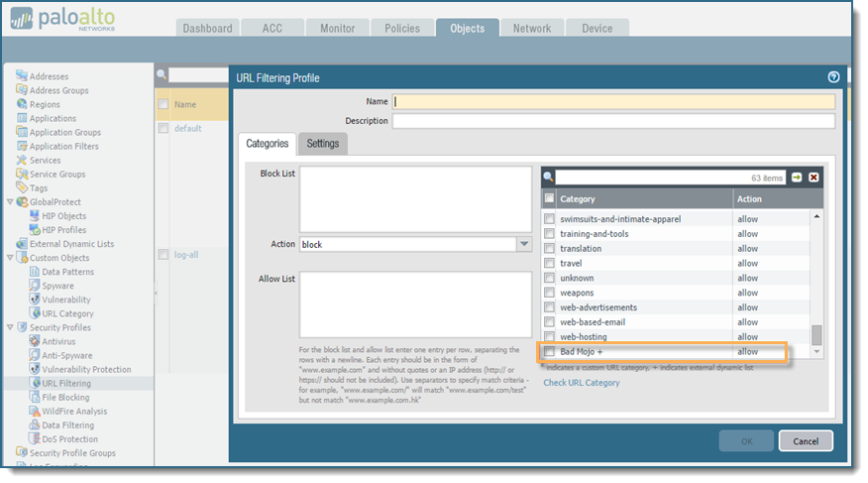868x483 pixels.
Task: Click the Antivirus icon
Action: click(35, 341)
